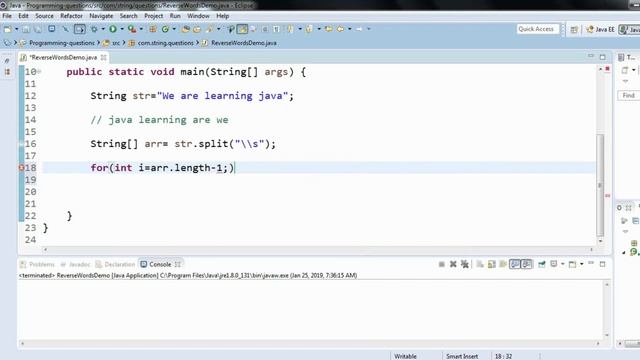Open the Display Selected Console dropdown
Image resolution: width=640 pixels, height=360 pixels.
[562, 264]
